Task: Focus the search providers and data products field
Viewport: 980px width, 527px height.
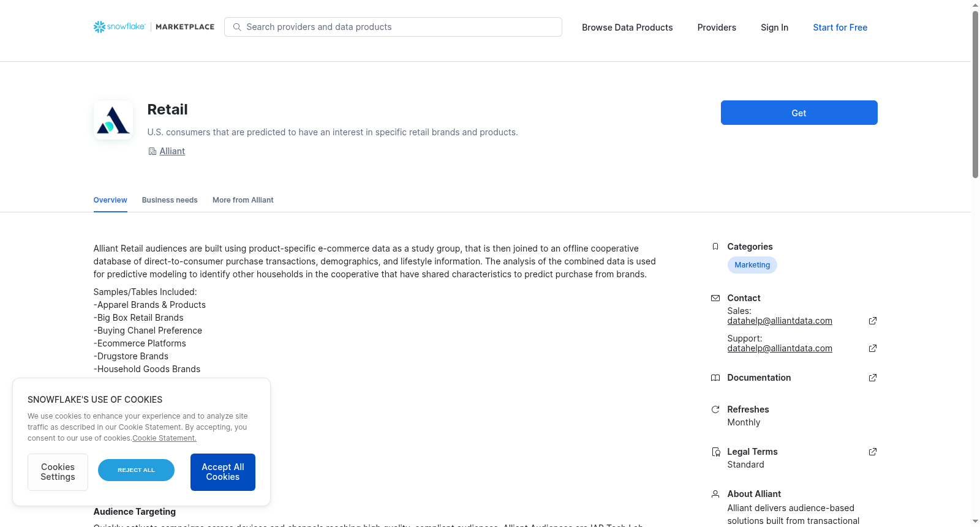Action: (x=393, y=27)
